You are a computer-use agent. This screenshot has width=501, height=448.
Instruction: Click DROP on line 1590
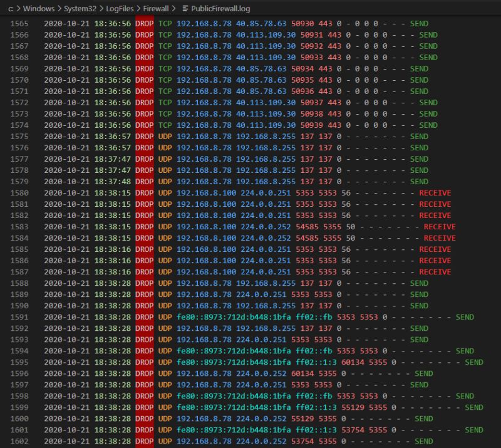[144, 306]
